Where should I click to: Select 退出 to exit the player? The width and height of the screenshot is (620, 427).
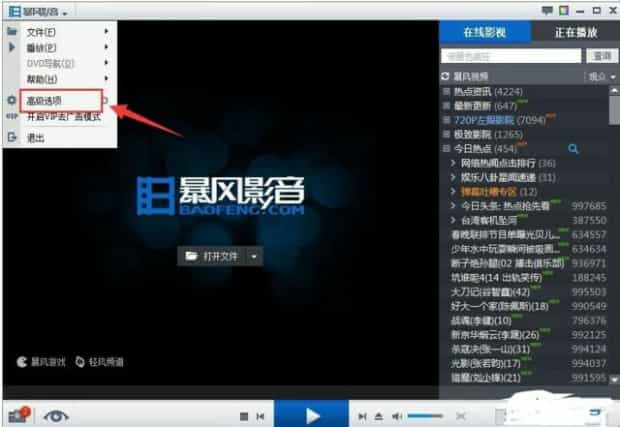point(36,138)
